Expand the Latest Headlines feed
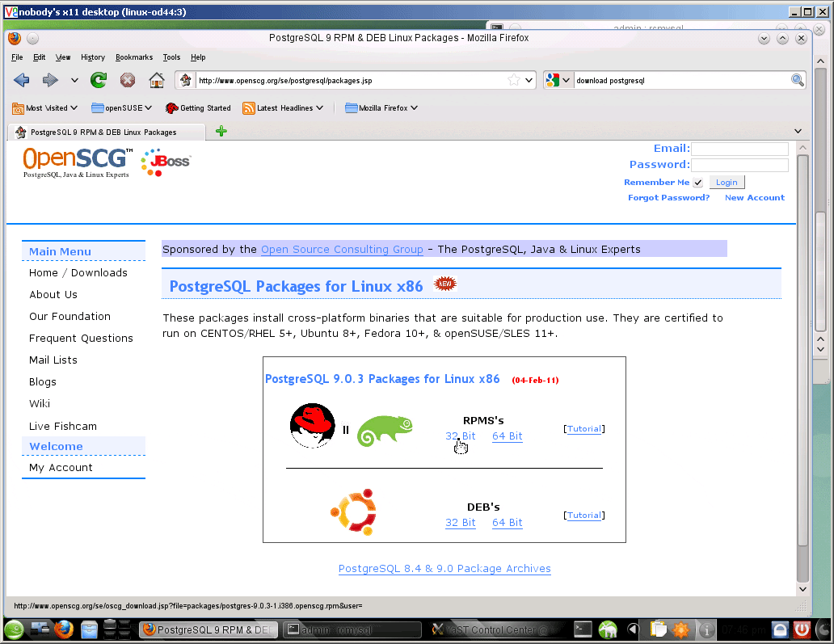The width and height of the screenshot is (834, 644). [283, 108]
